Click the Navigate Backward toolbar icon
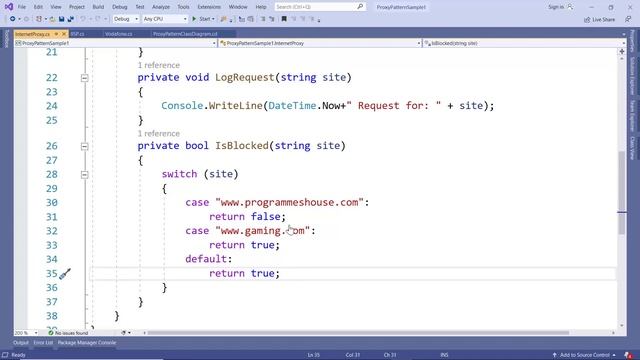This screenshot has width=640, height=360. click(13, 19)
